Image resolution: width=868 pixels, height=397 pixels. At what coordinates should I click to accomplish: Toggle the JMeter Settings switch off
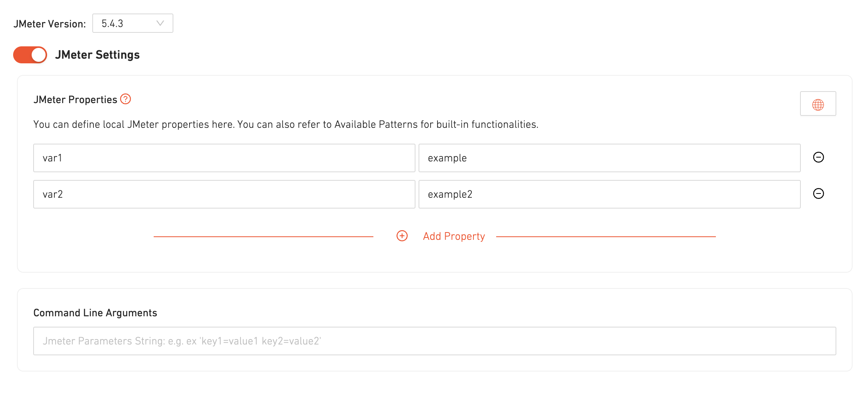[30, 55]
